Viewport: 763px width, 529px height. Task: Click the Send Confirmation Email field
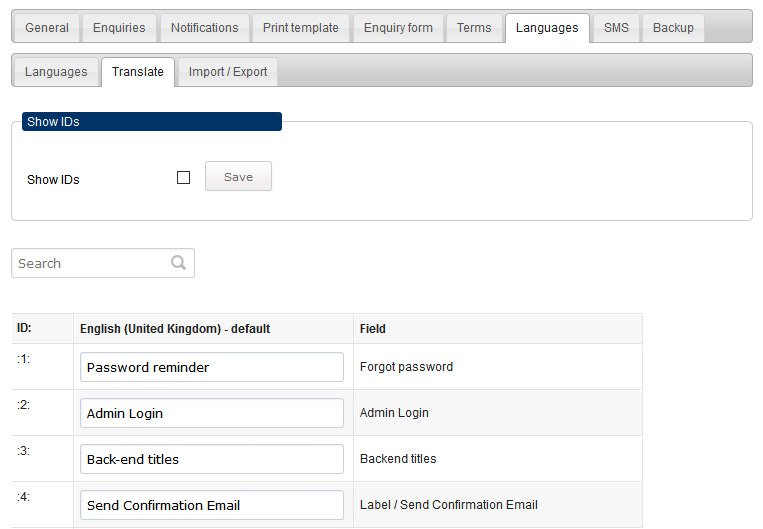pyautogui.click(x=212, y=505)
